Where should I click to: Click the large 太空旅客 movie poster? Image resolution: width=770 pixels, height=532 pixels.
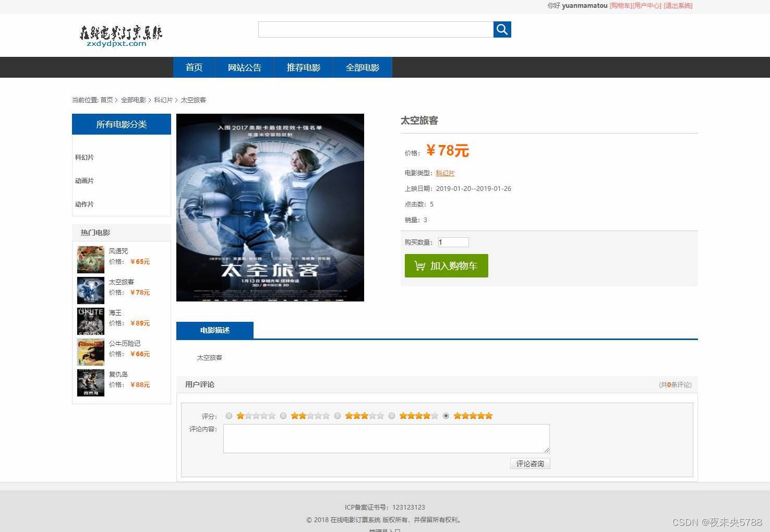(270, 208)
